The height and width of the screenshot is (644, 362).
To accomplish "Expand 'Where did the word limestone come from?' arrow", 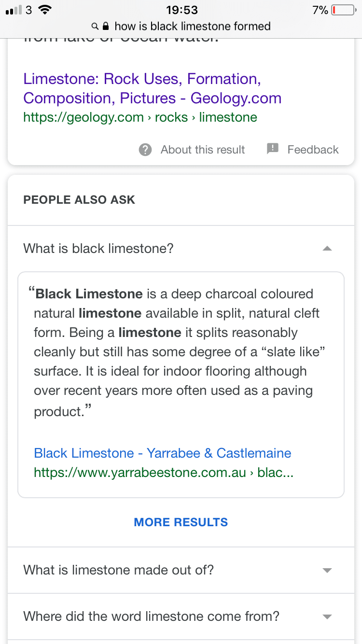I will [327, 617].
